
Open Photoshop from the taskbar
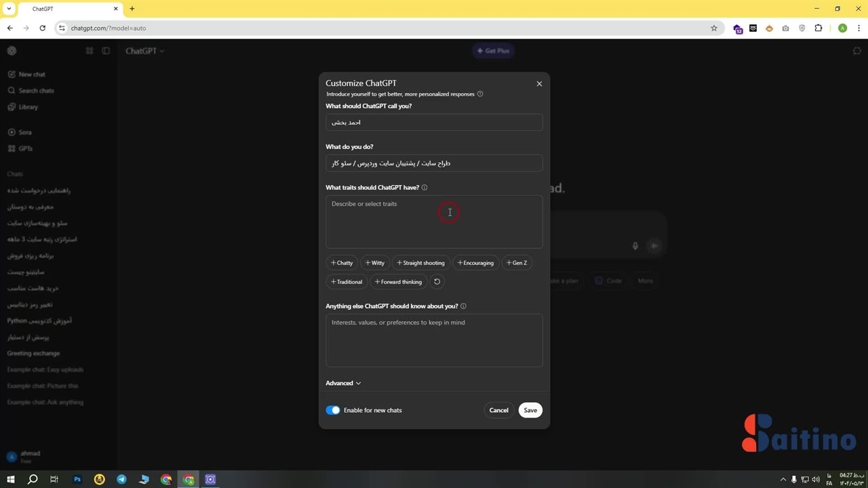click(77, 479)
